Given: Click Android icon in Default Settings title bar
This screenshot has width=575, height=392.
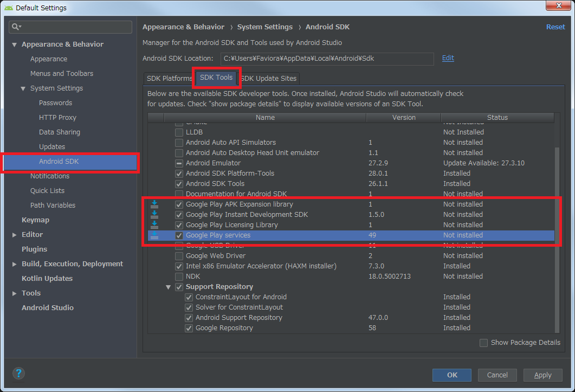Looking at the screenshot, I should pos(9,8).
